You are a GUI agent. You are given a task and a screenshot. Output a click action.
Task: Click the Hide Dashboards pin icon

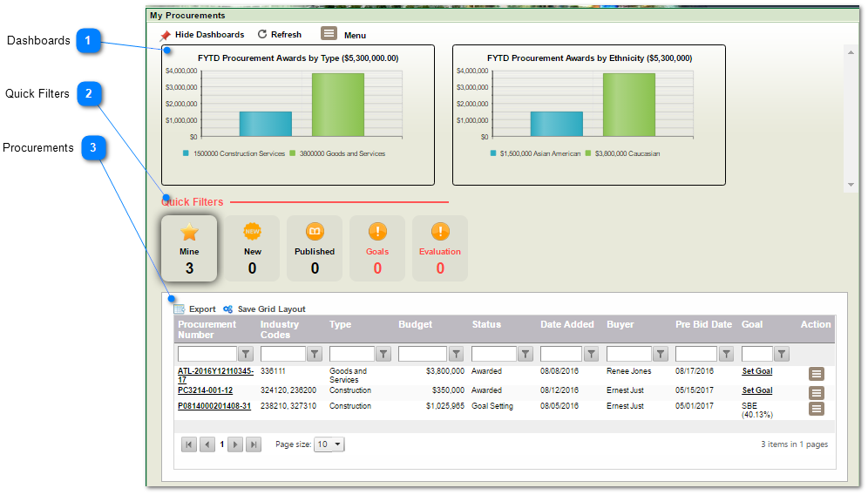click(x=166, y=35)
